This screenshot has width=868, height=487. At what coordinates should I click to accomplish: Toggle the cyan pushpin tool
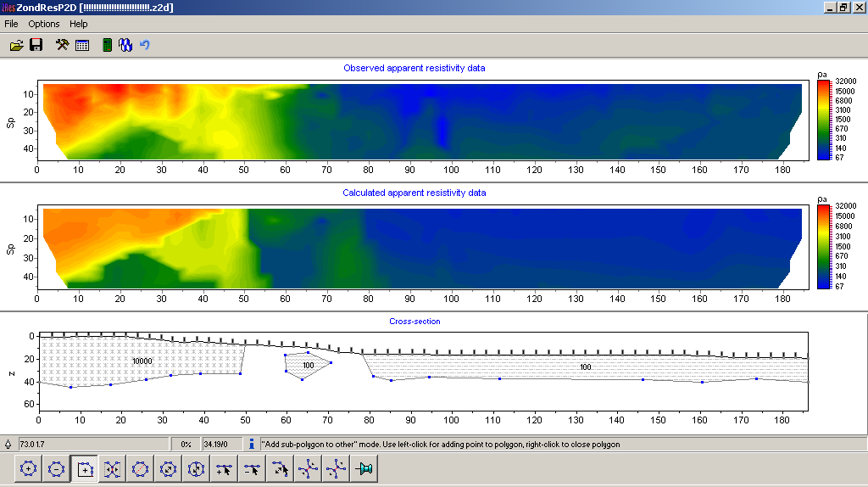point(364,468)
